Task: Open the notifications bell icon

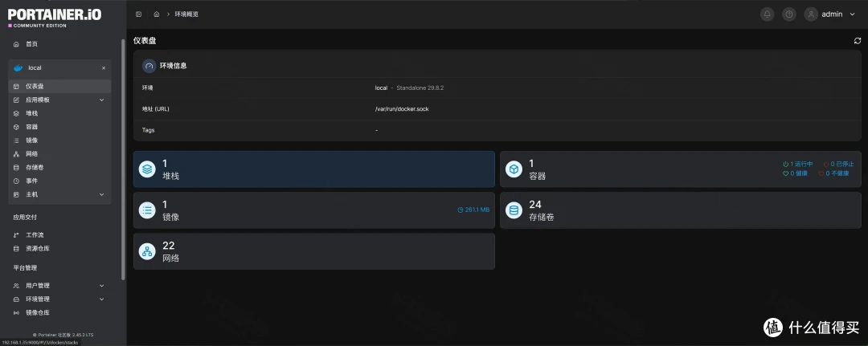Action: [x=767, y=14]
